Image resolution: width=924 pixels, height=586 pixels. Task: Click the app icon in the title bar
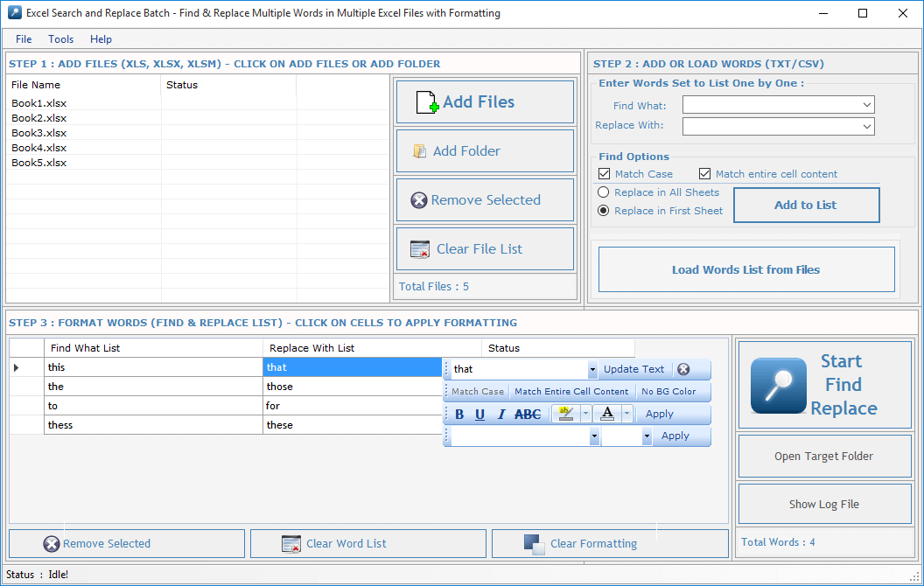pyautogui.click(x=15, y=12)
